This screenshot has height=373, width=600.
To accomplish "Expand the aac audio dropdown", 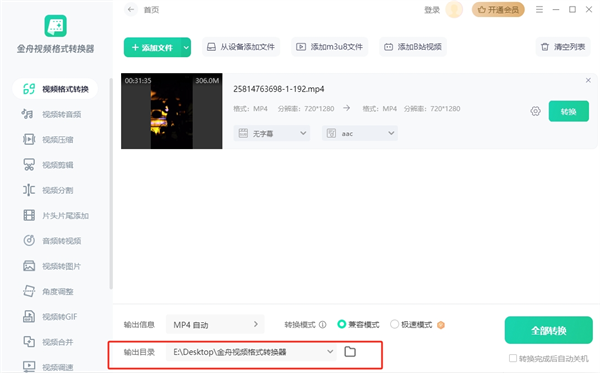I will point(360,133).
